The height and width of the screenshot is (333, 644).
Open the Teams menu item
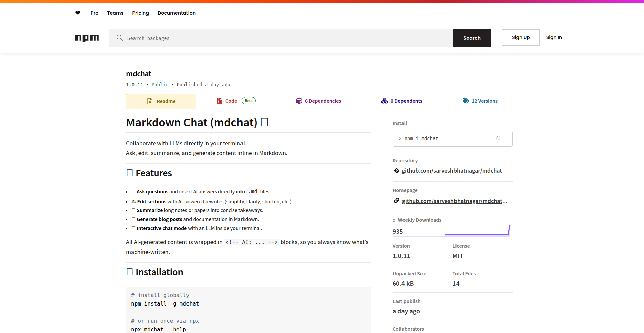coord(115,13)
